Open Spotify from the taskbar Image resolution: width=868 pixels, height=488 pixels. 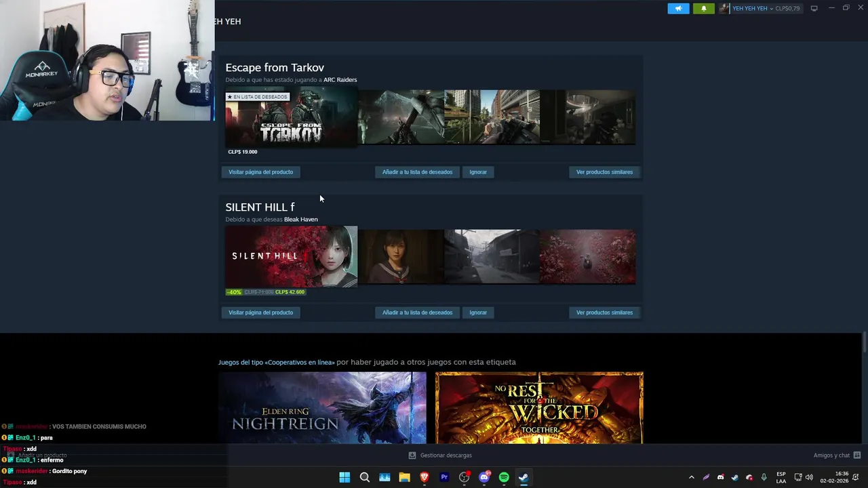click(x=504, y=477)
